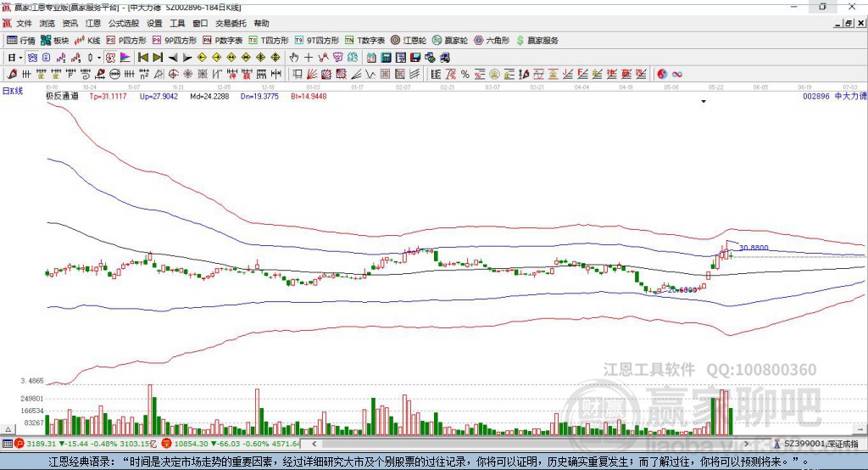Screen dimensions: 868x470
Task: Click the red-blue yin-yang icon
Action: click(662, 75)
